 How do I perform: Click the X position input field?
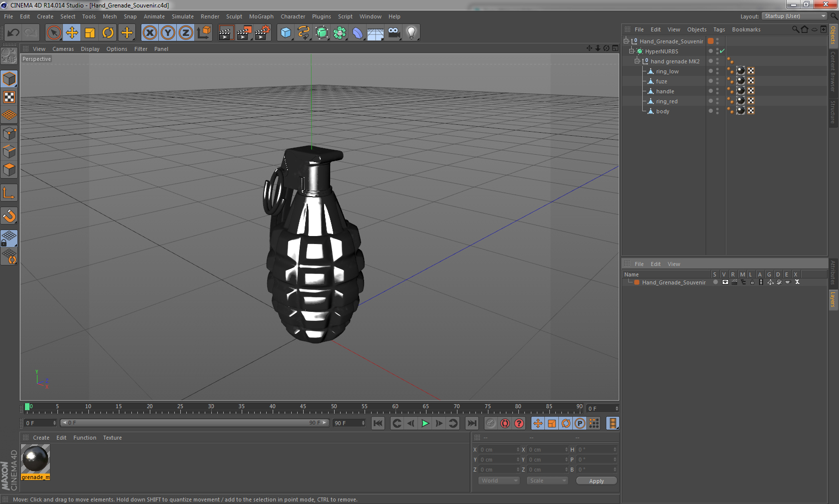click(499, 450)
